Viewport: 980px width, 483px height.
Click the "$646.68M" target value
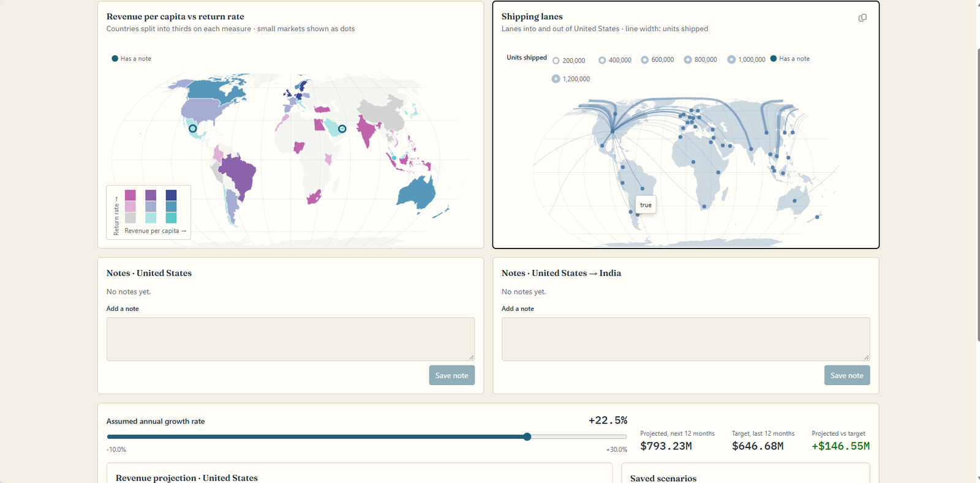click(758, 446)
